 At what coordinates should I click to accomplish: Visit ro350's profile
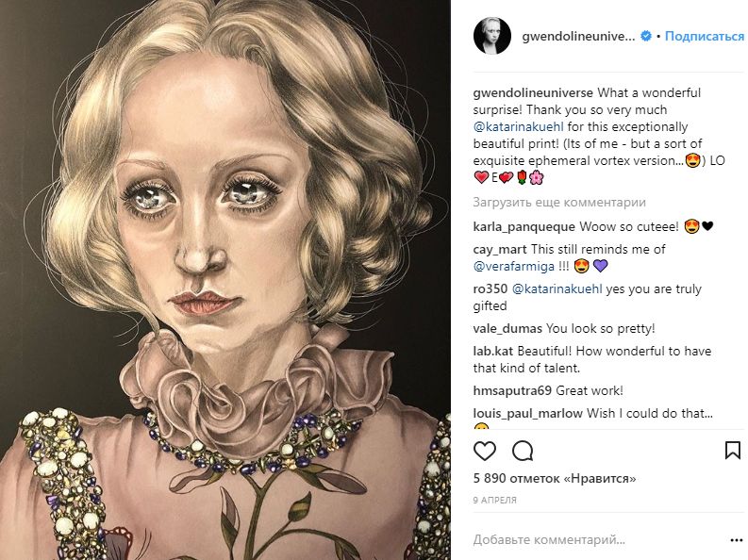tap(490, 289)
